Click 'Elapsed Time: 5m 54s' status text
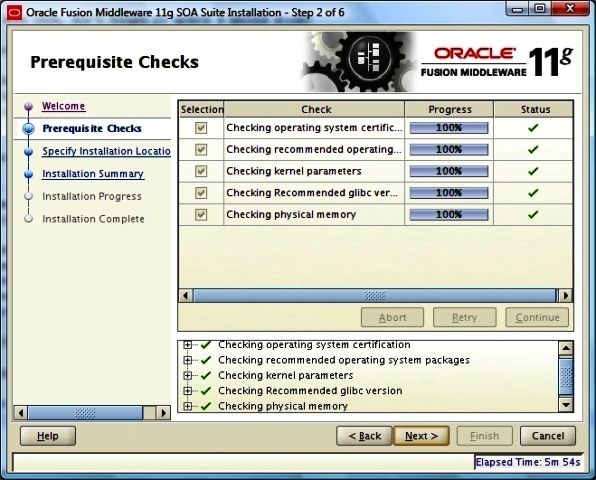596x480 pixels. (528, 462)
